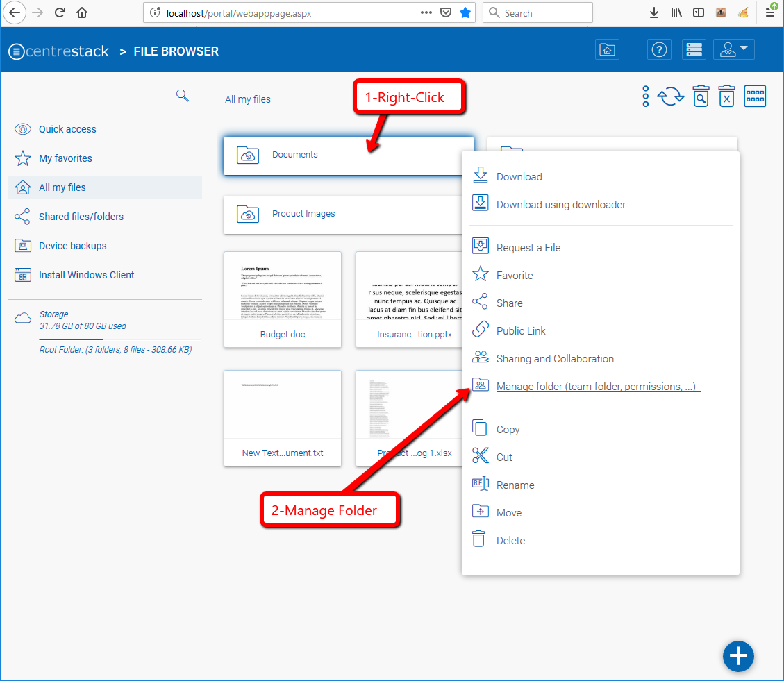Select Rename in the context menu
The width and height of the screenshot is (784, 681).
point(515,485)
